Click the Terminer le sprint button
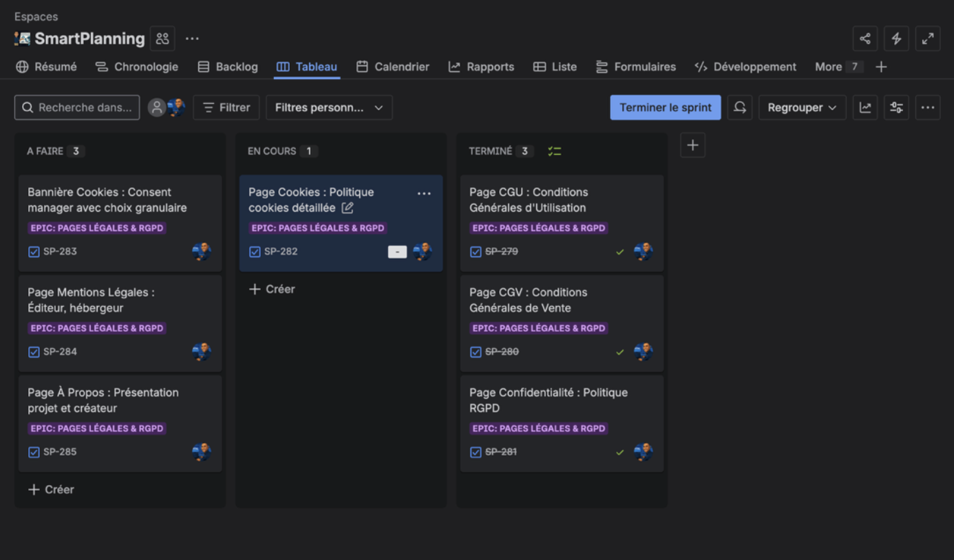Image resolution: width=954 pixels, height=560 pixels. (666, 107)
